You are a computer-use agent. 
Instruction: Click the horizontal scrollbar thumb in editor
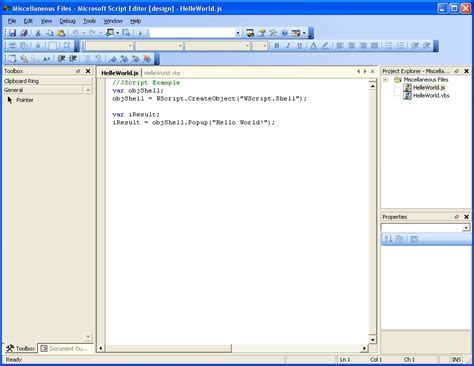(168, 348)
